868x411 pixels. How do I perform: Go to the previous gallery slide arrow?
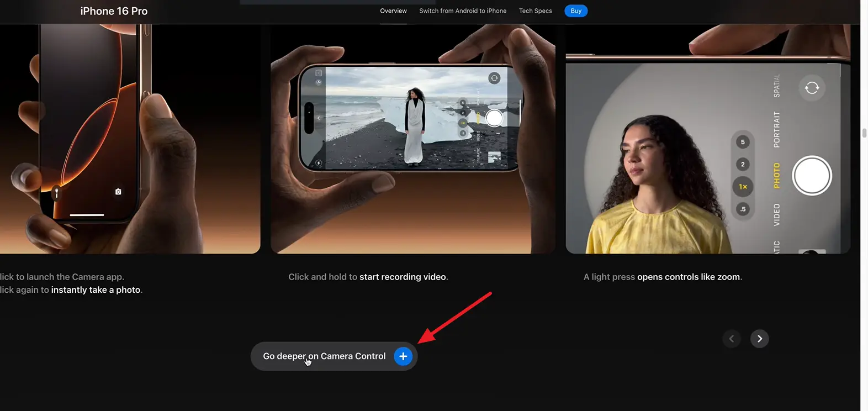click(732, 339)
